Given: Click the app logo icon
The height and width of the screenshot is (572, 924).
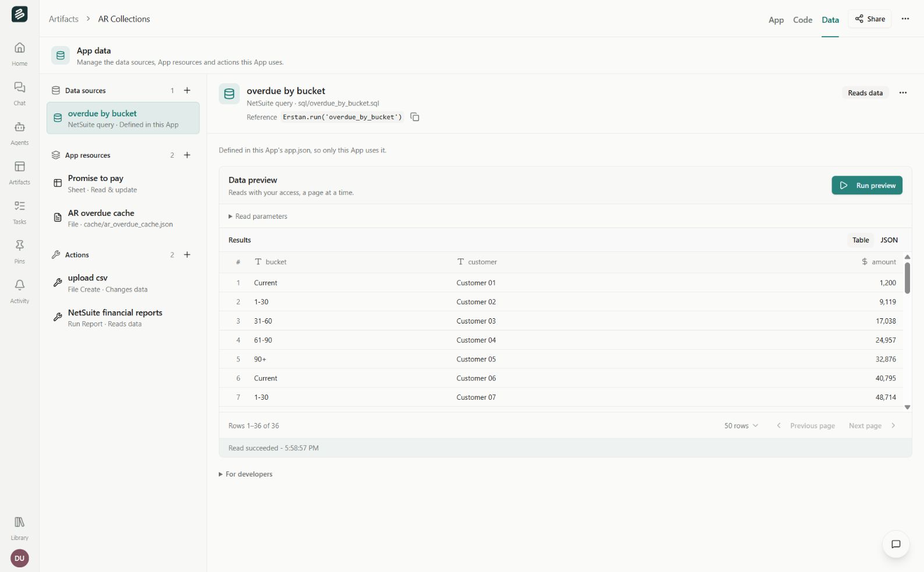Looking at the screenshot, I should click(19, 14).
